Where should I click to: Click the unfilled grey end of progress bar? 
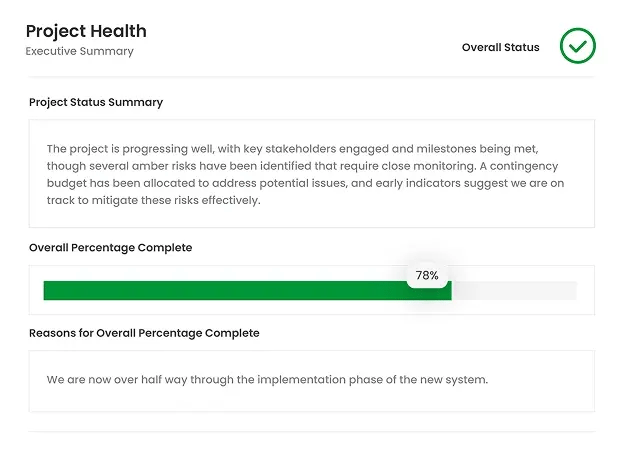point(514,291)
